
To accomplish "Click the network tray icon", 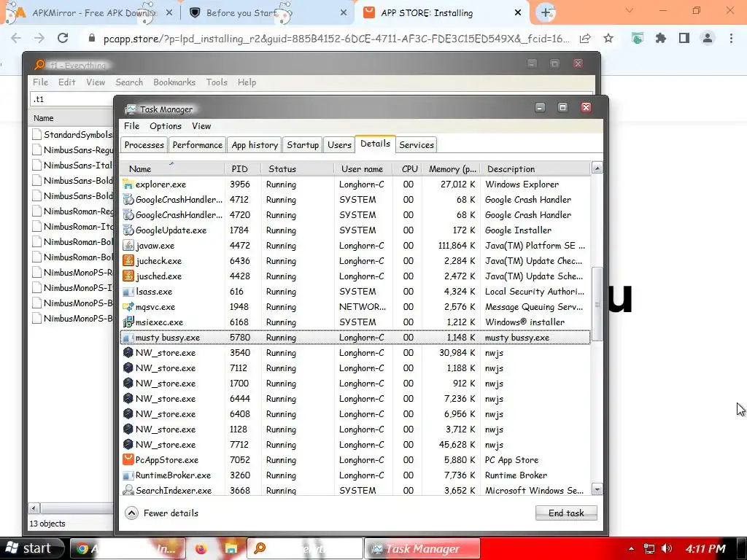I will pos(649,548).
